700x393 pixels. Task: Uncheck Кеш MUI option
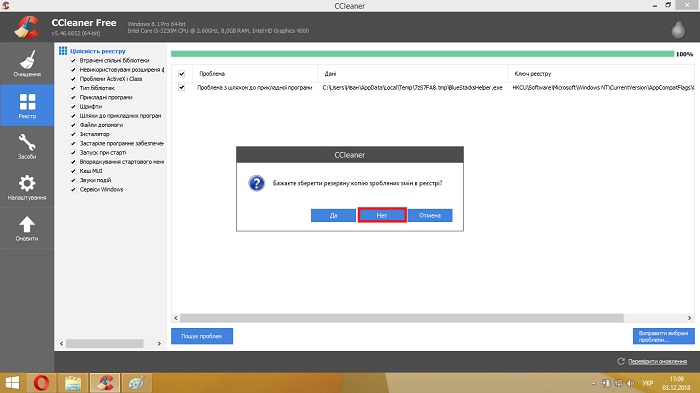(73, 171)
